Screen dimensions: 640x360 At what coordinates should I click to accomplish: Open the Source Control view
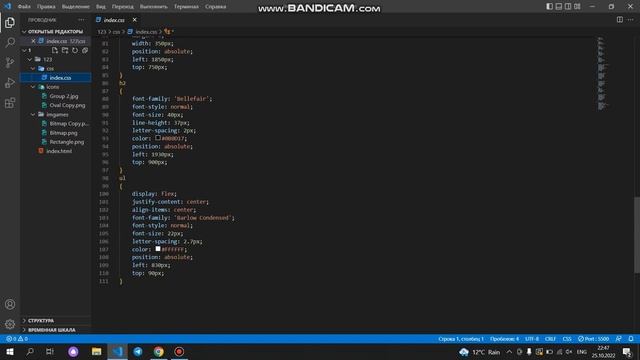point(10,62)
